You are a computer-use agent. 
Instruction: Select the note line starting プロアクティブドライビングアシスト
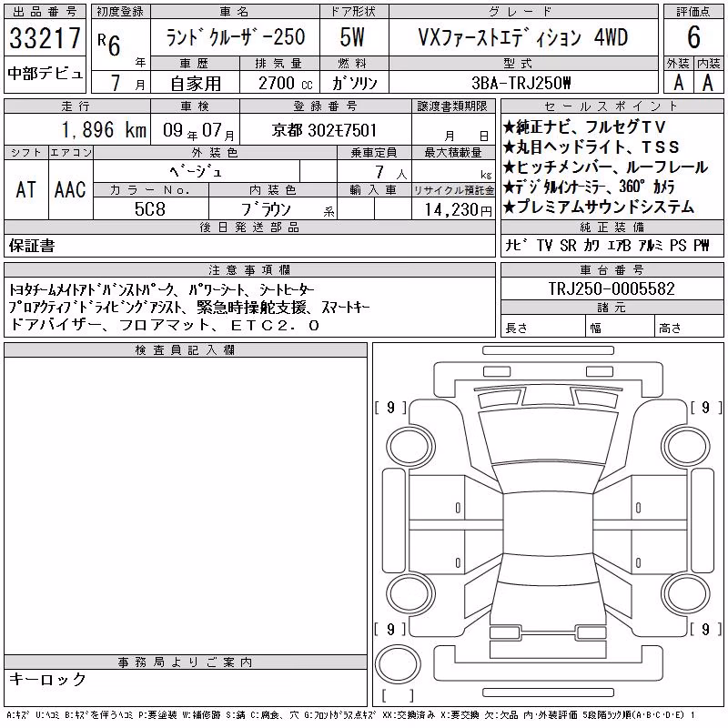pos(189,308)
